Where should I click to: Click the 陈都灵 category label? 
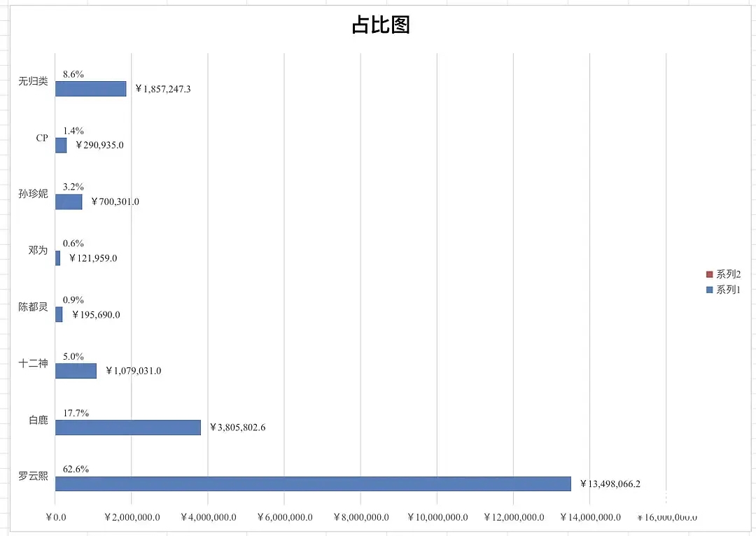(34, 306)
